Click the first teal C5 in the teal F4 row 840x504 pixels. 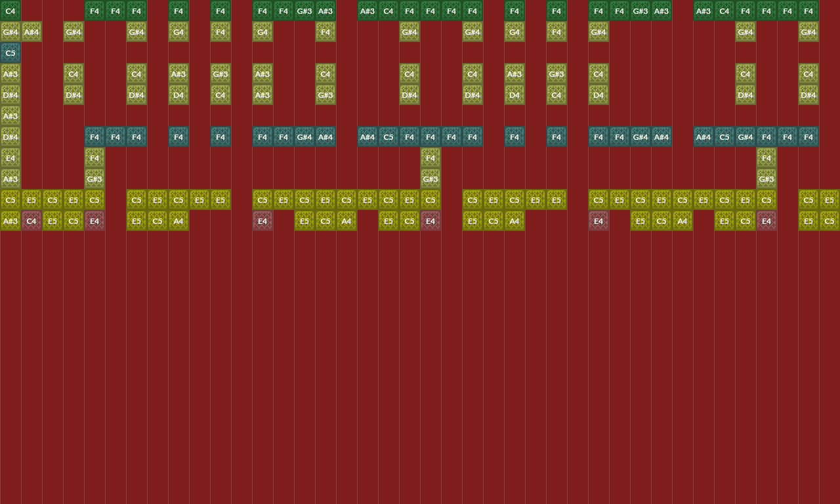(x=388, y=136)
